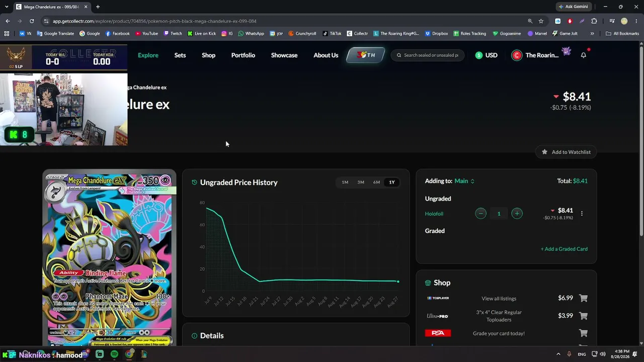The height and width of the screenshot is (362, 644).
Task: Open the three-dot menu for Holofoil
Action: coord(582,214)
